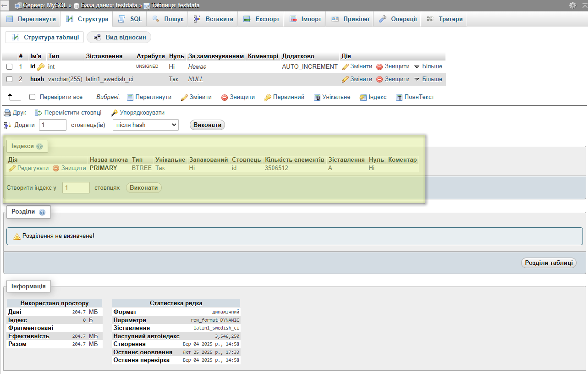Open the Імпорт tab
588x374 pixels.
pyautogui.click(x=305, y=19)
